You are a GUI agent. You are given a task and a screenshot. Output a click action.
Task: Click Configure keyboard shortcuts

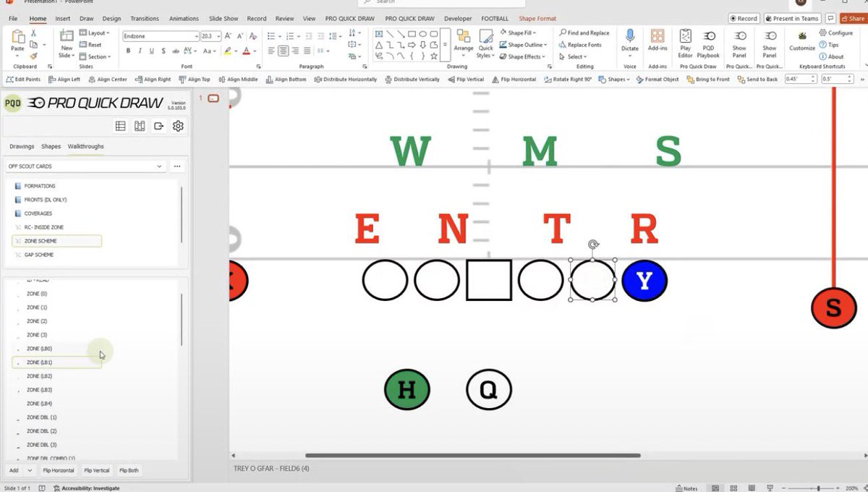pos(836,33)
